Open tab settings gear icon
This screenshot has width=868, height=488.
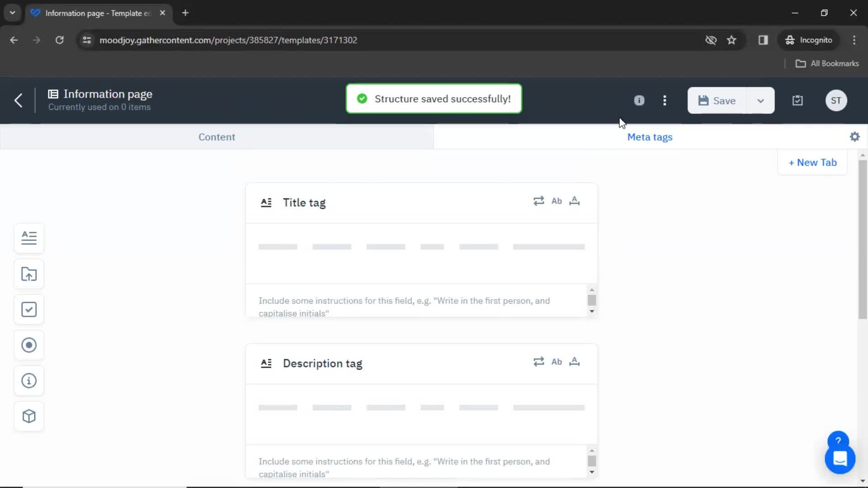(854, 136)
